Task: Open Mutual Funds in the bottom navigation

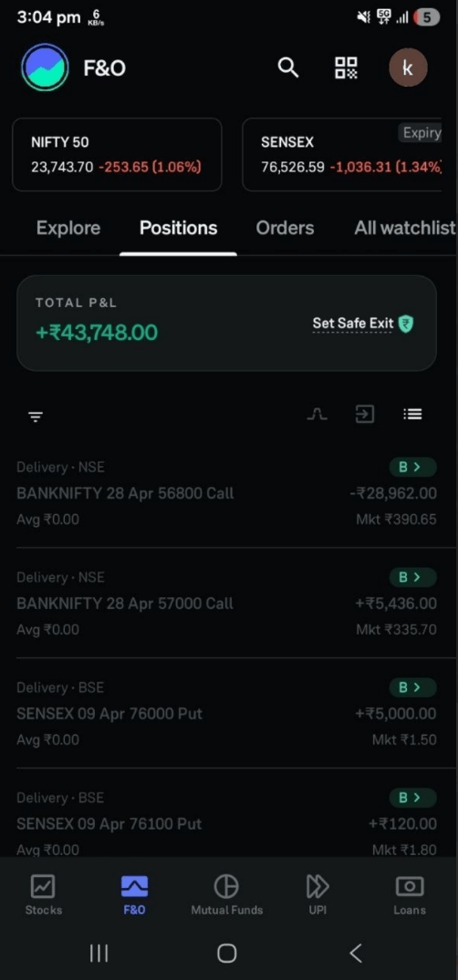Action: [x=226, y=894]
